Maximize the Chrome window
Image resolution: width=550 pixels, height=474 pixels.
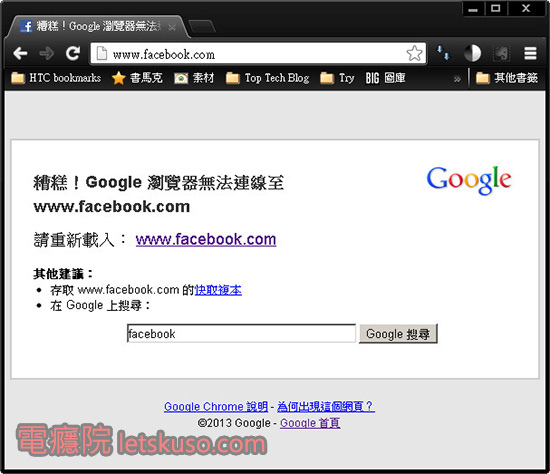tap(496, 8)
